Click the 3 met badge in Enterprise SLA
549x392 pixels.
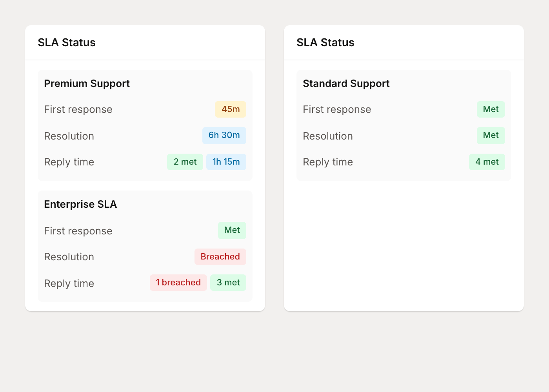click(228, 282)
